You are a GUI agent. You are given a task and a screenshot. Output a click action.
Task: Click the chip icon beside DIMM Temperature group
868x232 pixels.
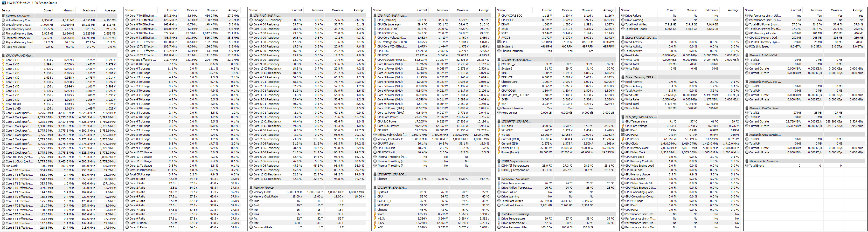499,161
